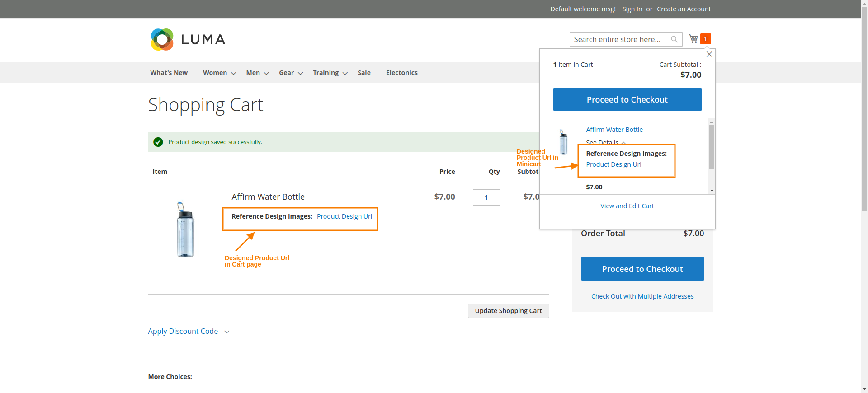
Task: Close the minicart popup
Action: [x=709, y=54]
